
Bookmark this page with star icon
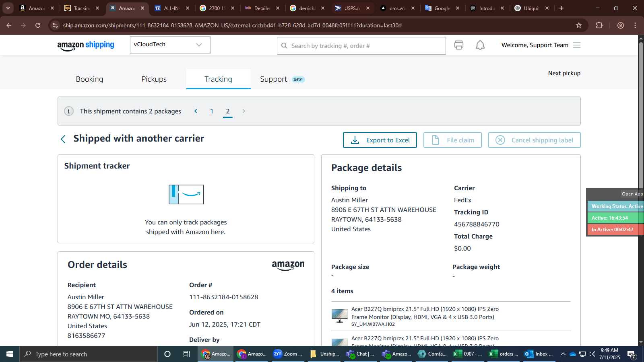579,25
